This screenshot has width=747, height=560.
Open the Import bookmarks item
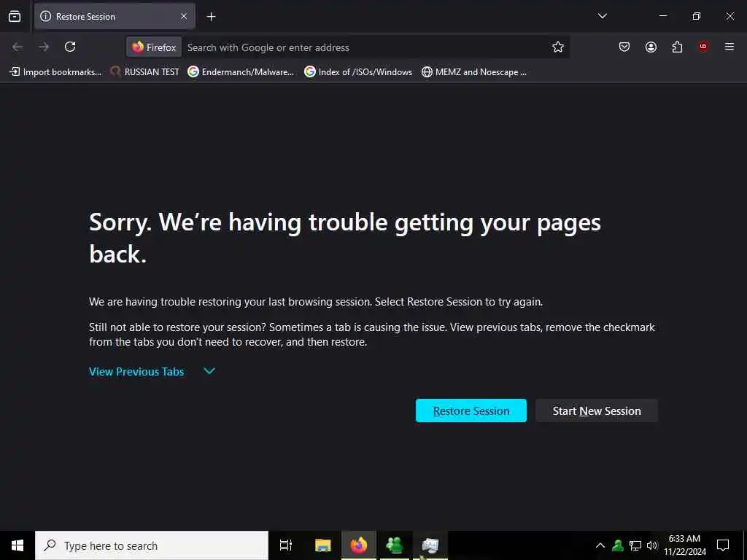pos(55,72)
